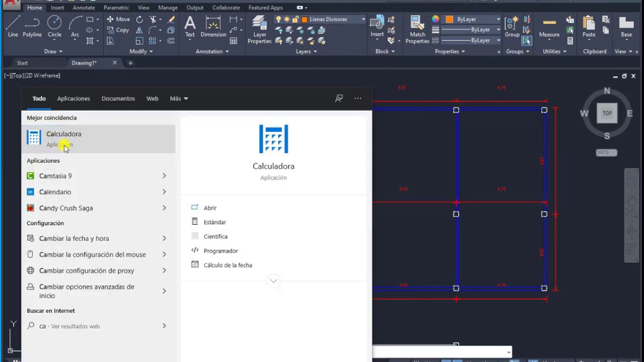Open the ByLayer color dropdown

point(498,19)
